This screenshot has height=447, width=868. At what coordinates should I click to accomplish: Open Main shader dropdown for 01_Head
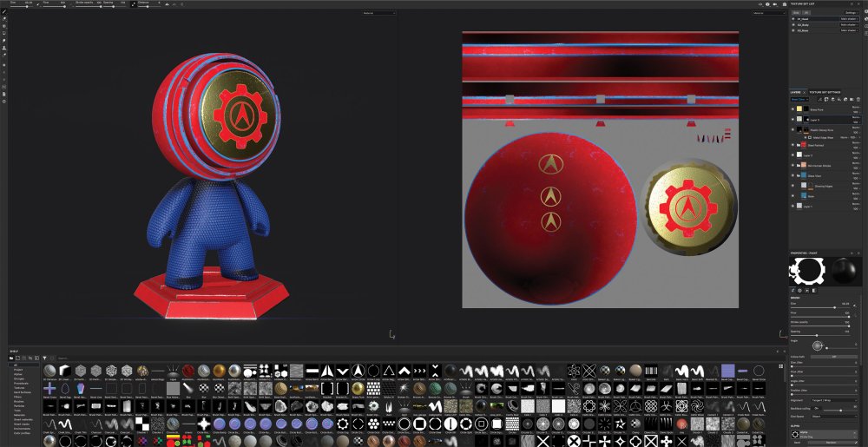[850, 19]
